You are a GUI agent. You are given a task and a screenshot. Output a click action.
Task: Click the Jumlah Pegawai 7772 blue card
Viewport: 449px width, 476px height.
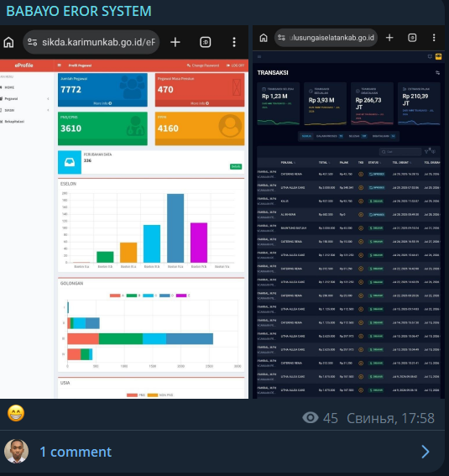coord(102,90)
